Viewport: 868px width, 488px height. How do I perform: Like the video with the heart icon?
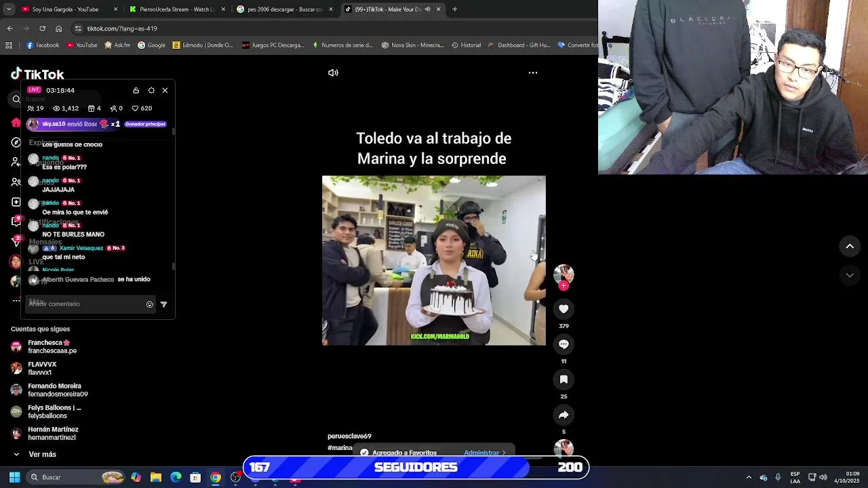(564, 309)
